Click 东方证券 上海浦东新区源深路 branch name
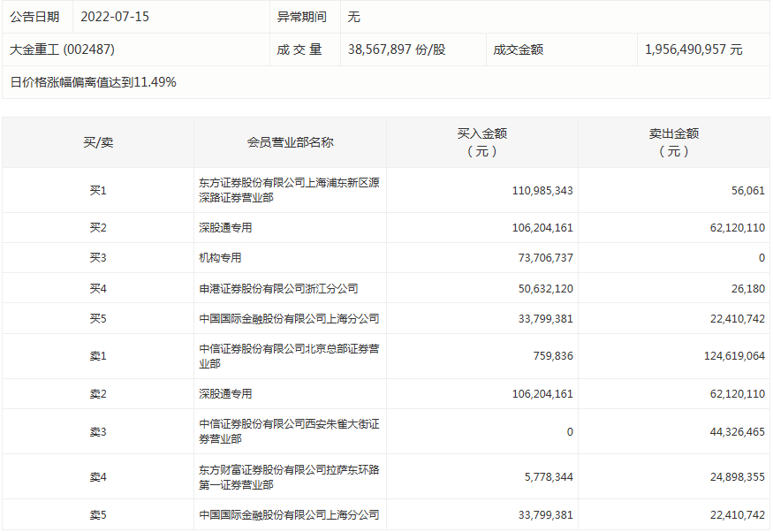This screenshot has width=773, height=532. tap(289, 190)
